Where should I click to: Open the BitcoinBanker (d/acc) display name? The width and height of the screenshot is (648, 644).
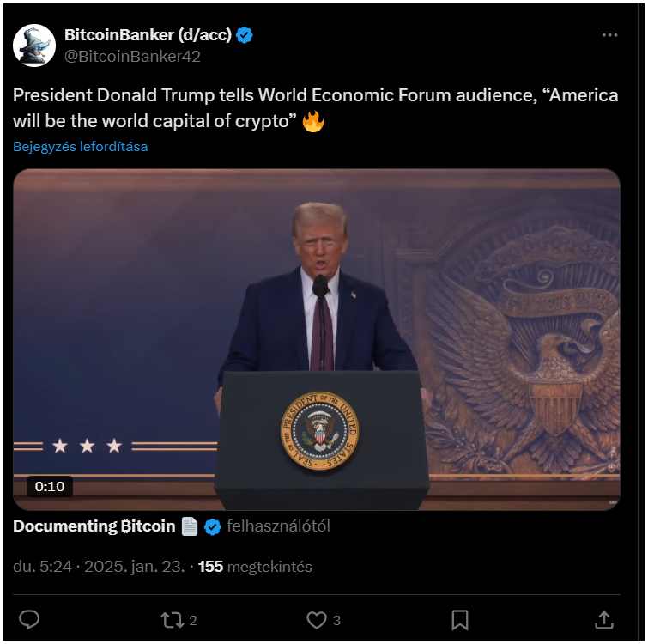pyautogui.click(x=148, y=35)
